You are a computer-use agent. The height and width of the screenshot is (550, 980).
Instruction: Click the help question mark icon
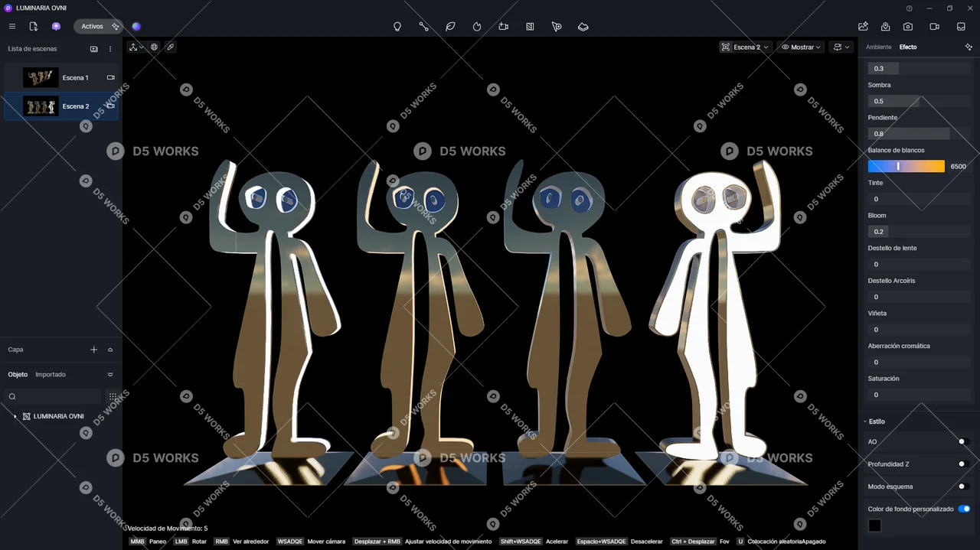point(909,8)
